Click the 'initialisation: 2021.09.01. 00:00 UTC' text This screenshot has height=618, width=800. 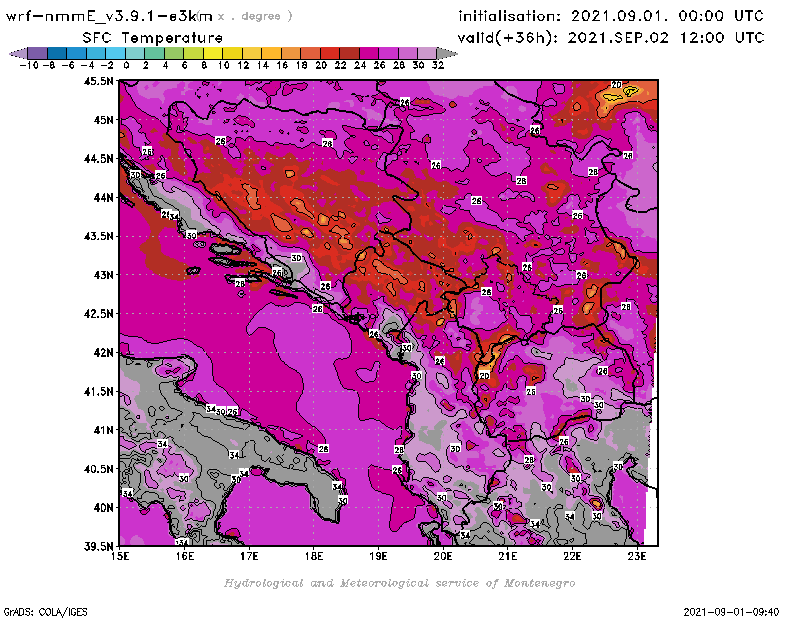[611, 16]
